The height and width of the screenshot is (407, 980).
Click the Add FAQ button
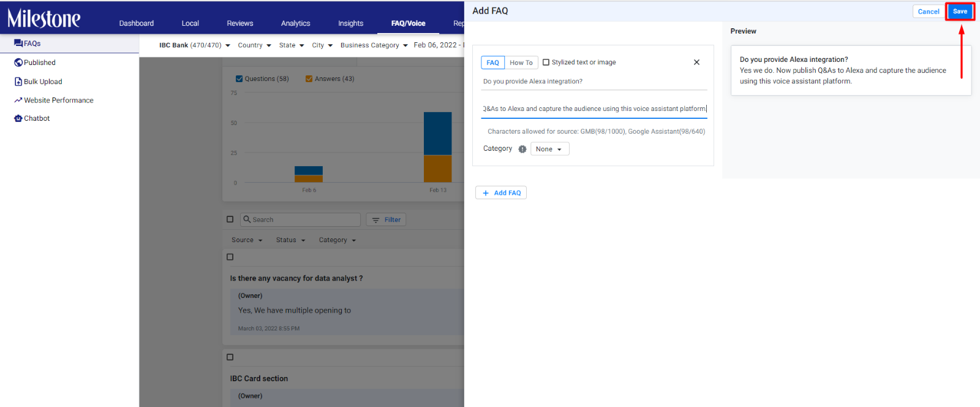coord(501,193)
